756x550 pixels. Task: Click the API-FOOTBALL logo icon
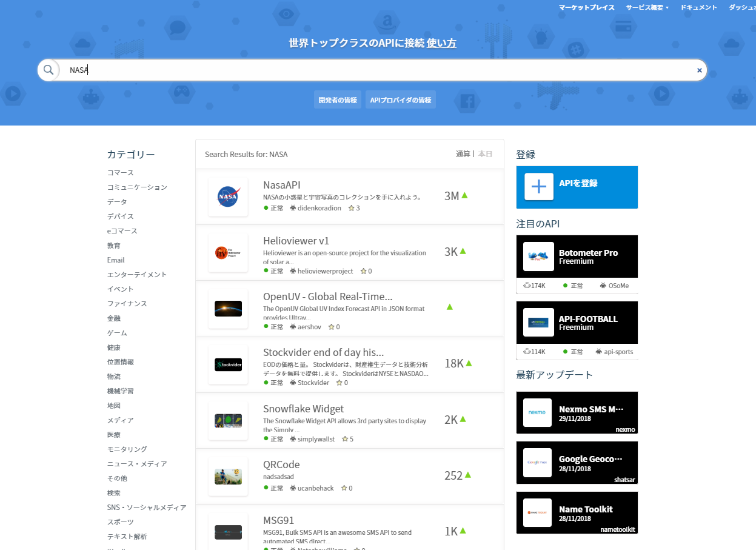[539, 323]
